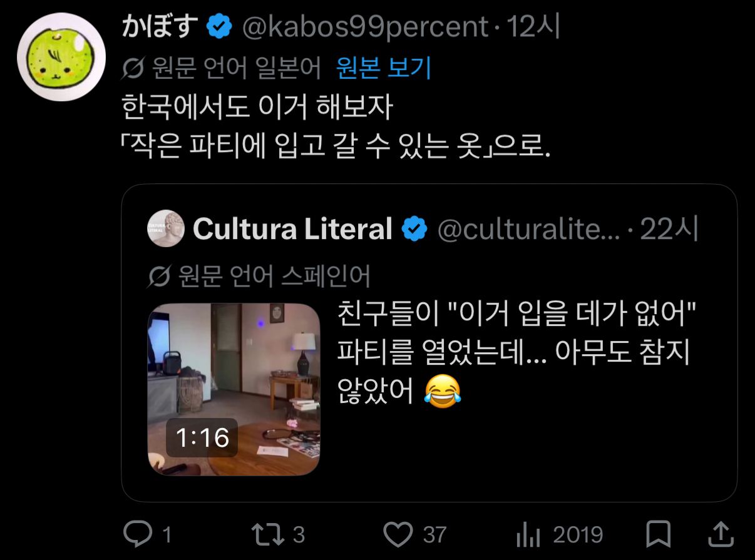Click the reply speech bubble icon

pyautogui.click(x=137, y=534)
